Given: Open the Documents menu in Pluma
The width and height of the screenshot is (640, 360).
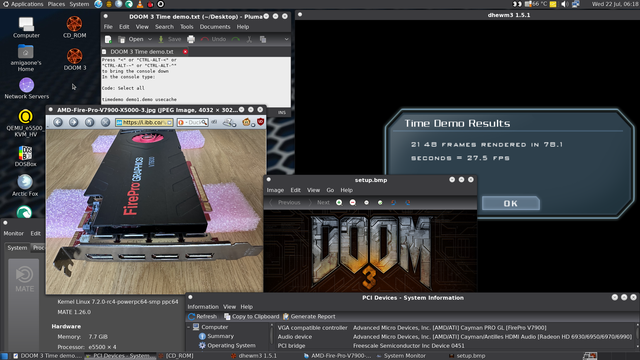Looking at the screenshot, I should tap(215, 27).
